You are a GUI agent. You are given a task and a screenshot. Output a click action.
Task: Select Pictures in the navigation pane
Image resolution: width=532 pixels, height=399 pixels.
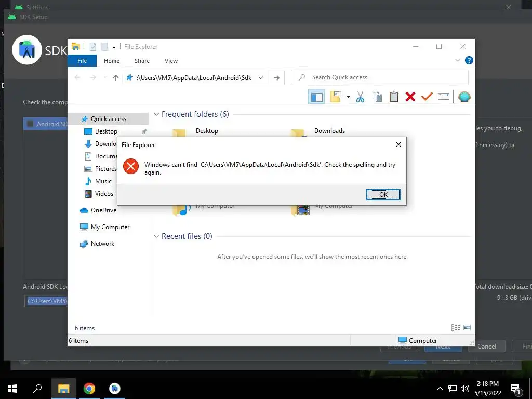[105, 169]
